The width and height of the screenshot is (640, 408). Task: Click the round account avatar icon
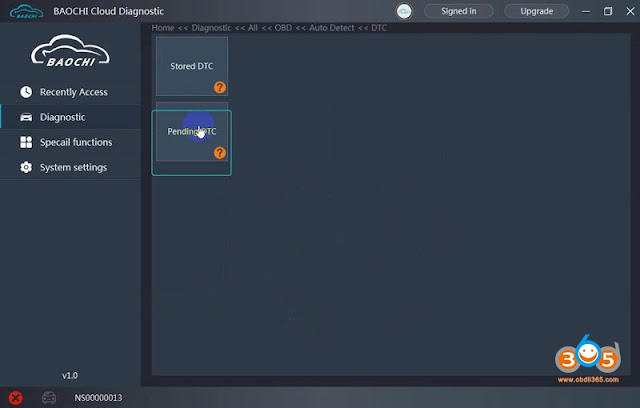click(404, 11)
